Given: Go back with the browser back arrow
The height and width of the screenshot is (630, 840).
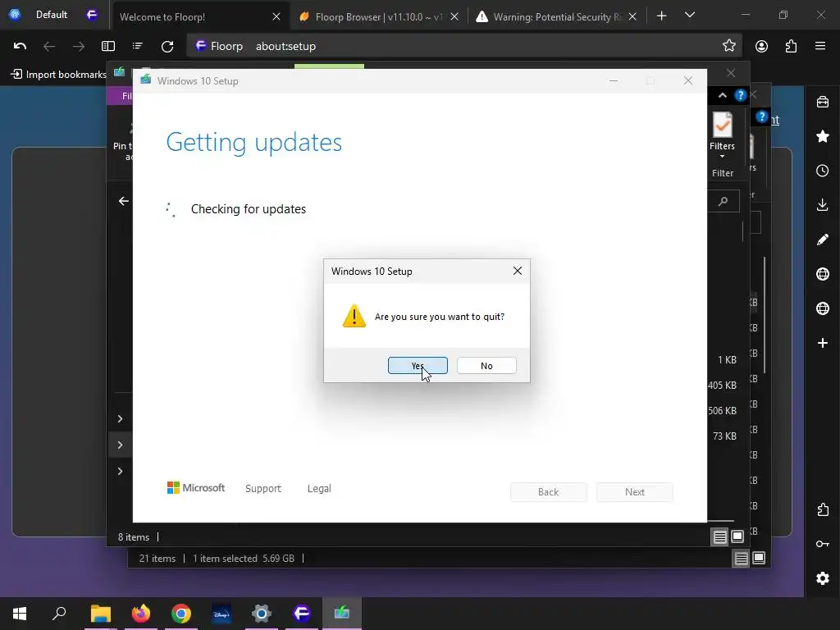Looking at the screenshot, I should click(49, 46).
